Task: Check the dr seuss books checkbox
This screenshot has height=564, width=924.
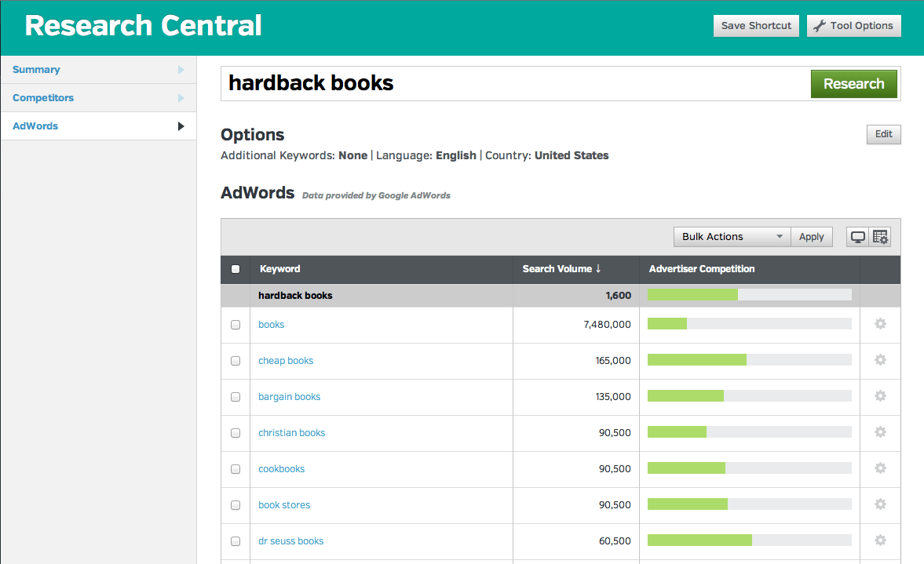Action: (236, 541)
